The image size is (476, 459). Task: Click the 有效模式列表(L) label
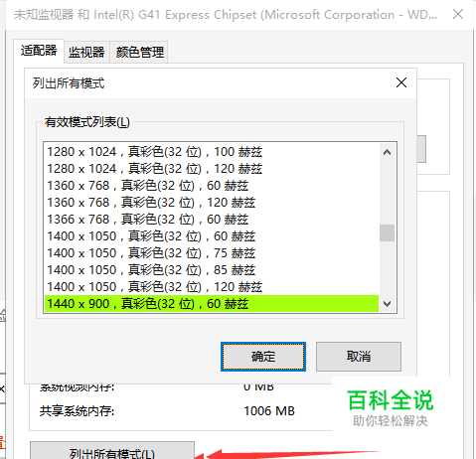pos(87,122)
